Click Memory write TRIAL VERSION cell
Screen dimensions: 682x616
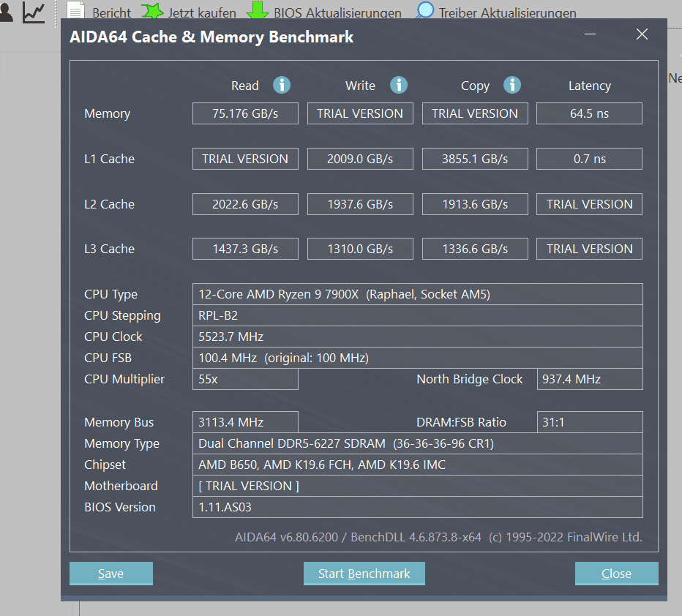pos(360,113)
